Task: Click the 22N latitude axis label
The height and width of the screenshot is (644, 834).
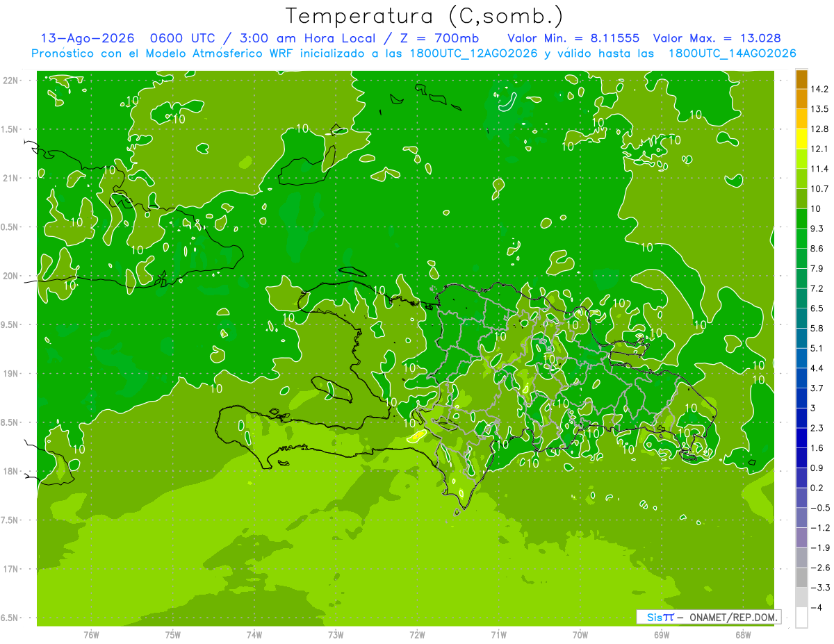Action: (10, 81)
